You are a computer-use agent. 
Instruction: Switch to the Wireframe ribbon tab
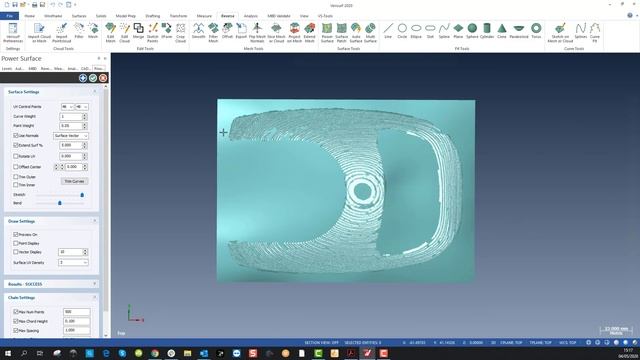pos(53,16)
